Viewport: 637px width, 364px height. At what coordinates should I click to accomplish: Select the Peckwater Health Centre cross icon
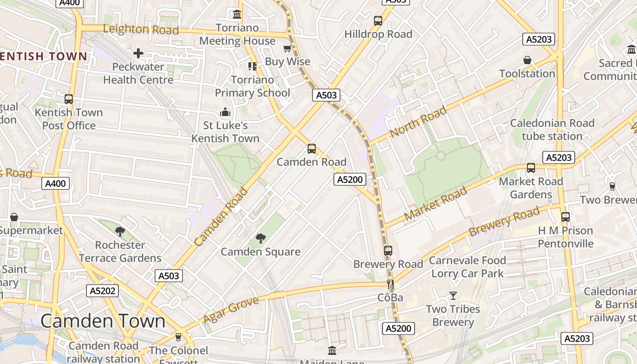coord(138,53)
